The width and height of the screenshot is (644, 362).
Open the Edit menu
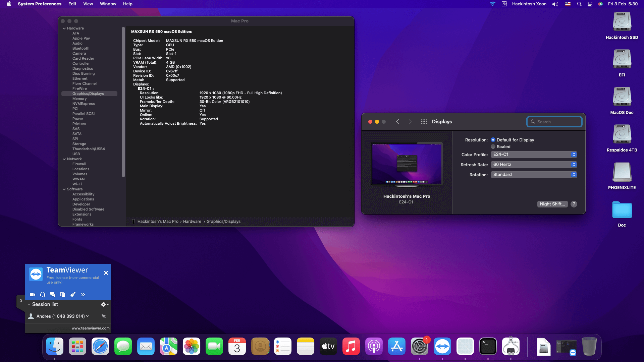click(72, 4)
